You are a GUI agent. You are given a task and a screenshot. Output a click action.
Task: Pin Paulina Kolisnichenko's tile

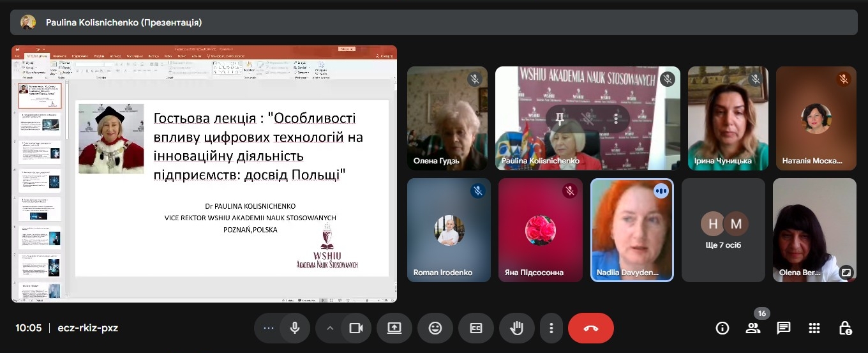pyautogui.click(x=560, y=119)
